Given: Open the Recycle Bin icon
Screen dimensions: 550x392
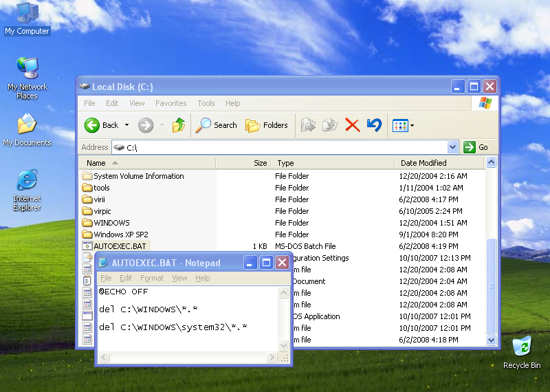Looking at the screenshot, I should 522,352.
